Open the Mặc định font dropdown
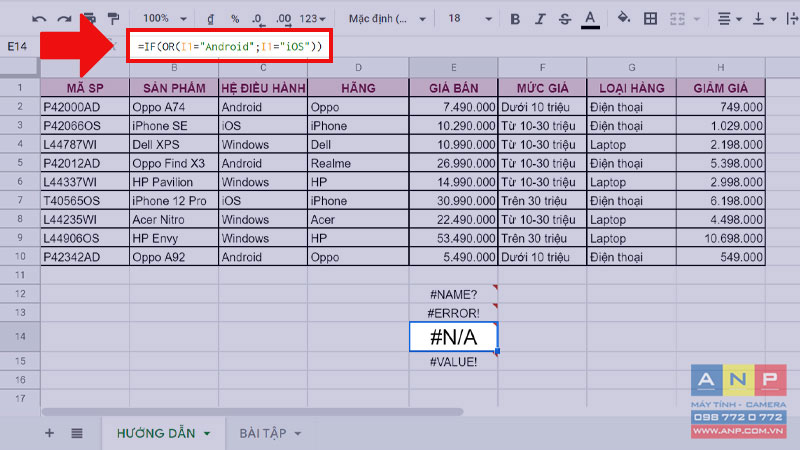 pyautogui.click(x=387, y=19)
